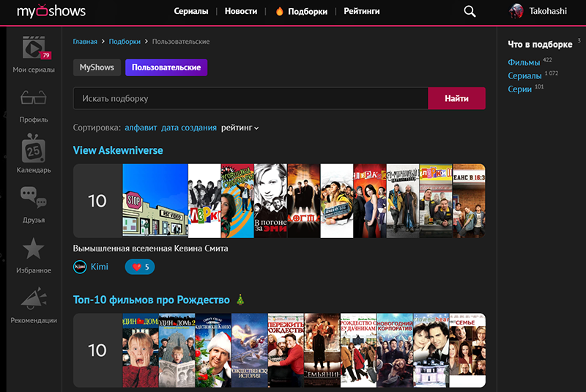586x392 pixels.
Task: Expand the рейтинг sort dropdown
Action: [240, 127]
